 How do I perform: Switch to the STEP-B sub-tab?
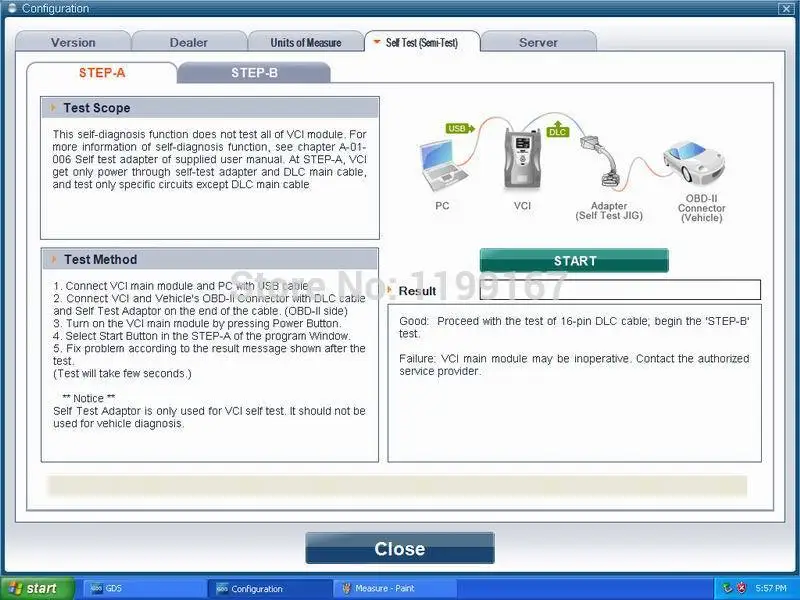click(254, 72)
